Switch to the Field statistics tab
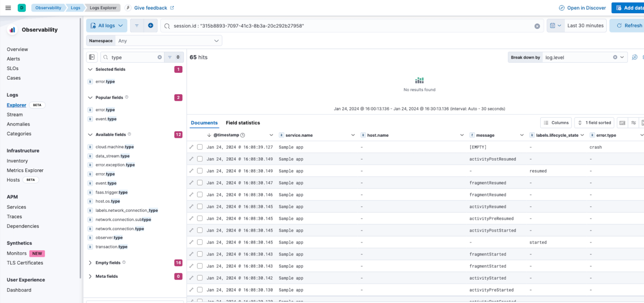This screenshot has height=303, width=644. [243, 123]
